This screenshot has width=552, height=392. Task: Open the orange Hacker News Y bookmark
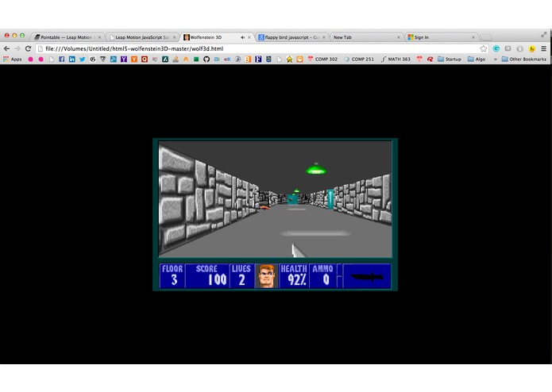click(x=134, y=59)
